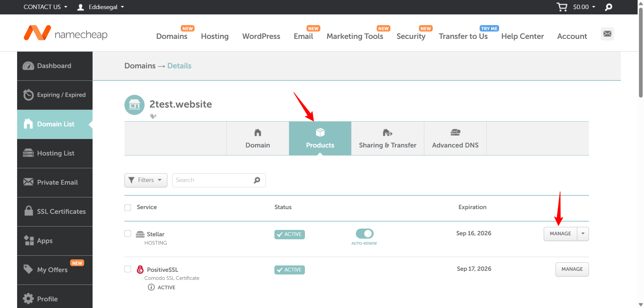The width and height of the screenshot is (644, 308).
Task: Open the Security top menu
Action: tap(411, 36)
